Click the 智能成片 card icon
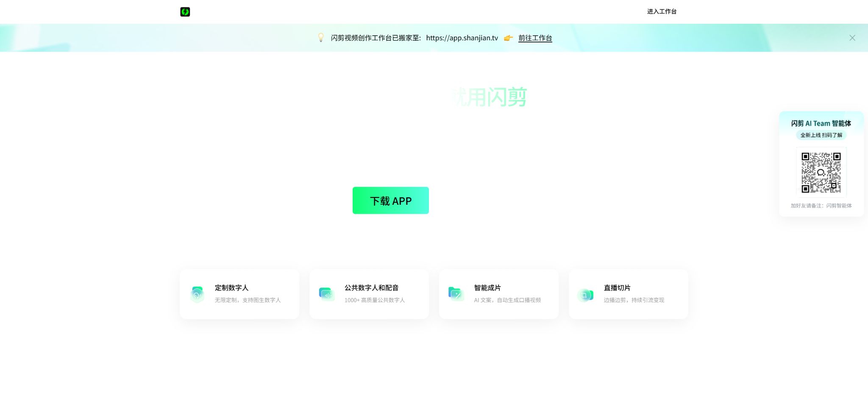 click(x=456, y=294)
